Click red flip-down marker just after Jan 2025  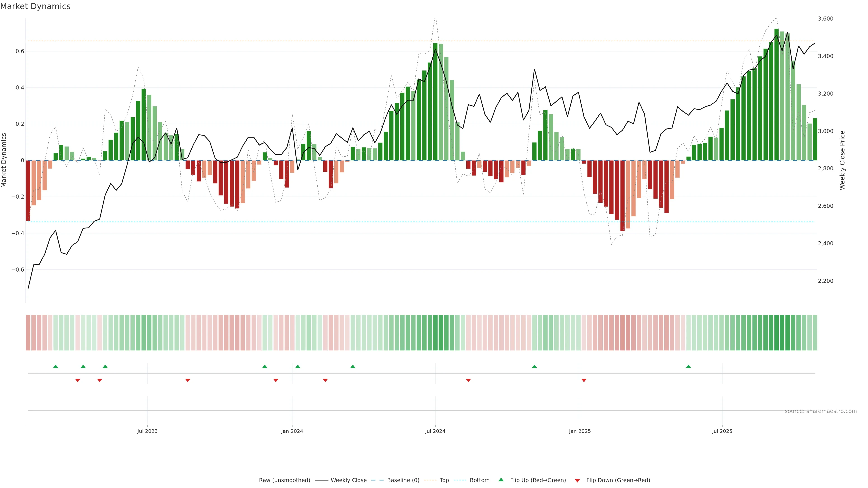pyautogui.click(x=584, y=380)
